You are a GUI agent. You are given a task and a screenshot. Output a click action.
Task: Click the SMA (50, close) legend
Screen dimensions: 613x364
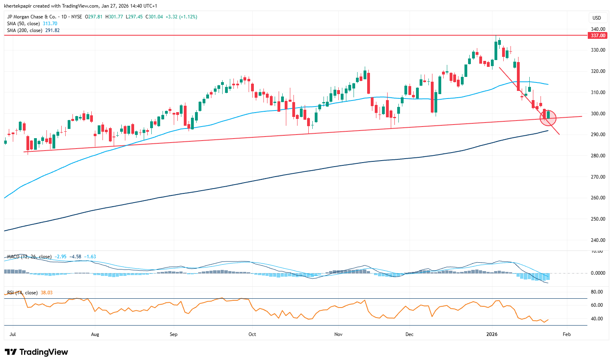pos(23,24)
